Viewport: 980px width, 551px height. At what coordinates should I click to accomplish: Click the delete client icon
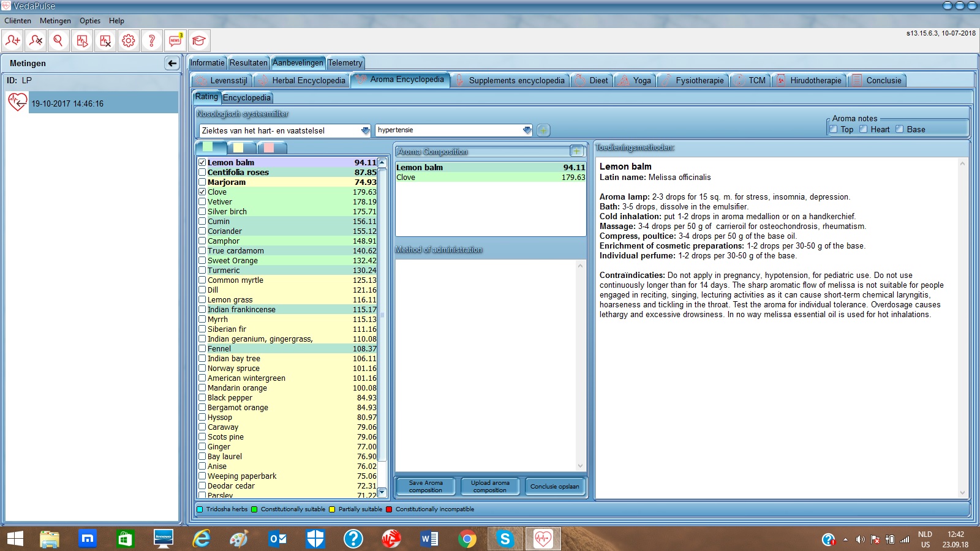(x=36, y=41)
